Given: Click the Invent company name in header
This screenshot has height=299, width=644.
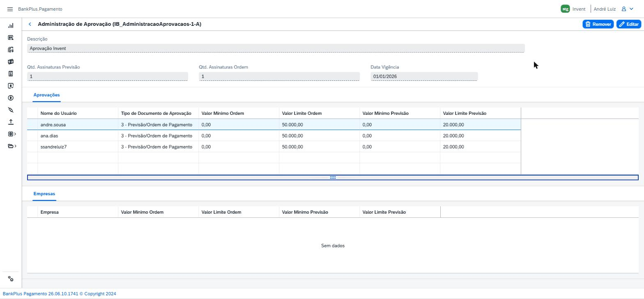Looking at the screenshot, I should point(579,9).
